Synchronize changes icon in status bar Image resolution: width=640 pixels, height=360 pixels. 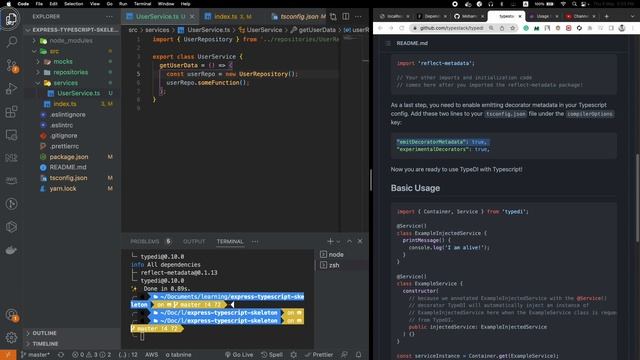[x=61, y=355]
